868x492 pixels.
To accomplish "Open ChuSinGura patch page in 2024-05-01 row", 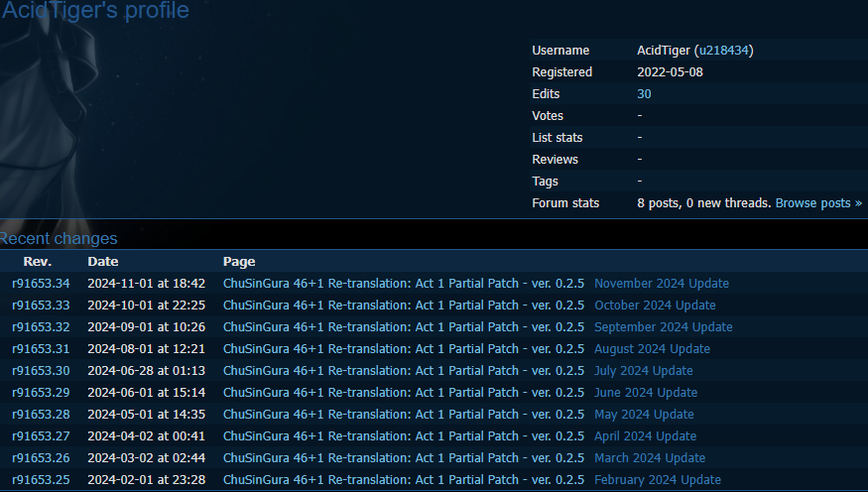I will (x=404, y=415).
